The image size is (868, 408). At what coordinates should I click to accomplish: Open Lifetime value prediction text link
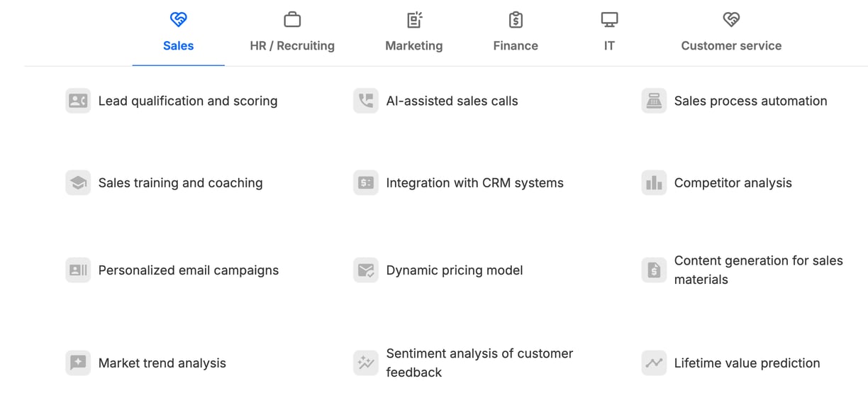(x=747, y=363)
